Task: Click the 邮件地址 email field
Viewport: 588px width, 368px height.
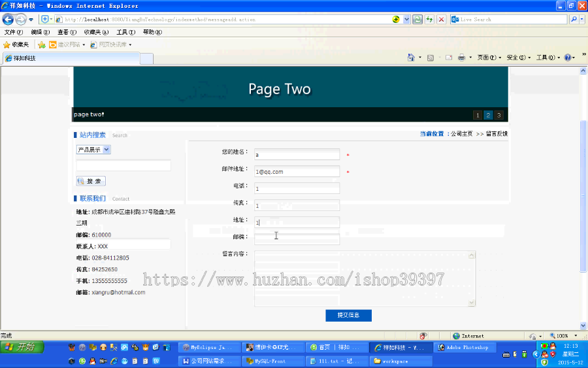Action: (x=297, y=171)
